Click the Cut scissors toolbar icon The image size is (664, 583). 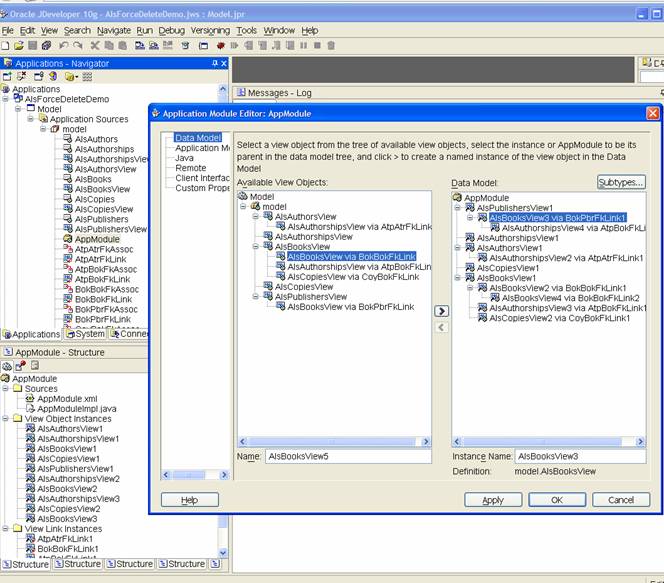(95, 46)
